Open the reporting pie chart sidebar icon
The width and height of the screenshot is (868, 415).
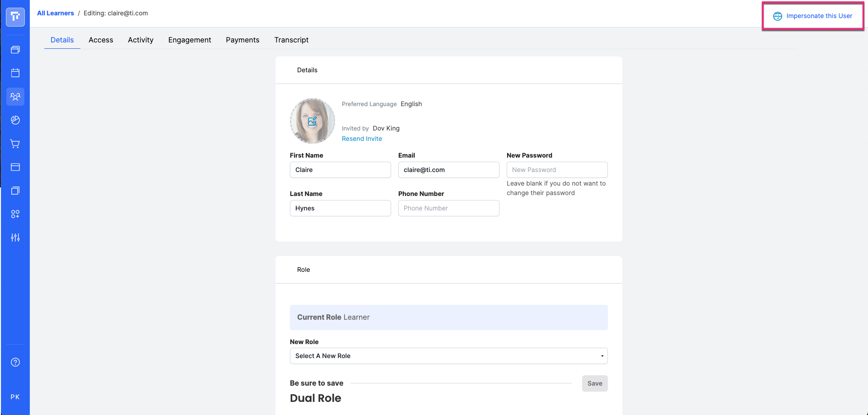[15, 120]
